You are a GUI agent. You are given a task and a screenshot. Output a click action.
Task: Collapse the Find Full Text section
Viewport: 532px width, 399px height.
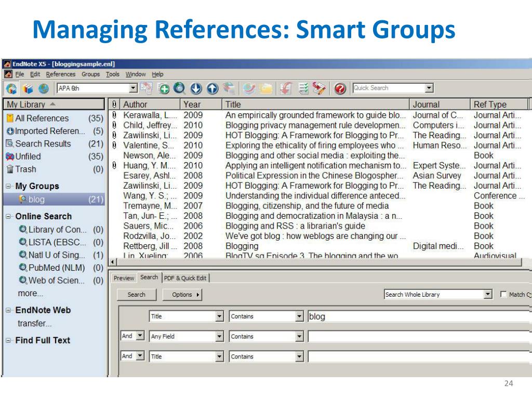8,340
